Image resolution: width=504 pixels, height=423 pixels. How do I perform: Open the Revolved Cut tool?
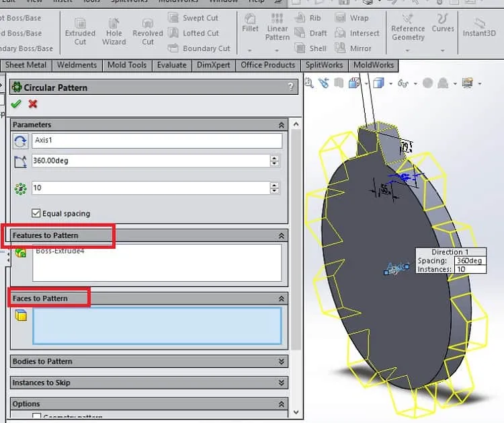tap(148, 32)
